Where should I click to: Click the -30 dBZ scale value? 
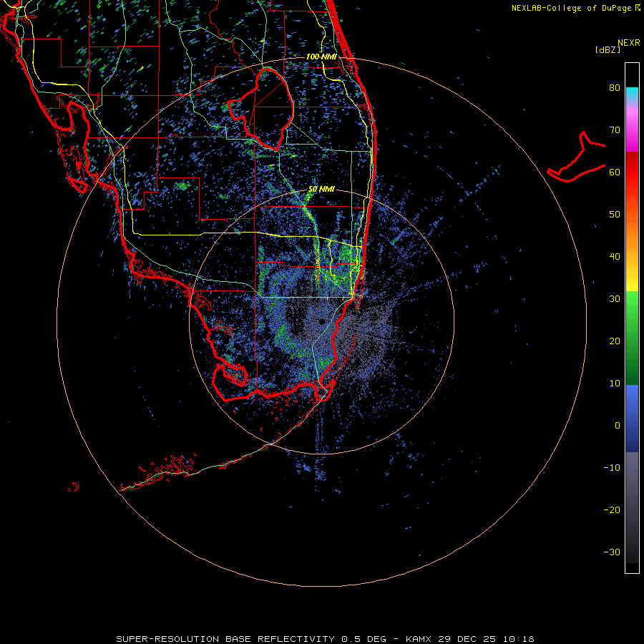[612, 552]
